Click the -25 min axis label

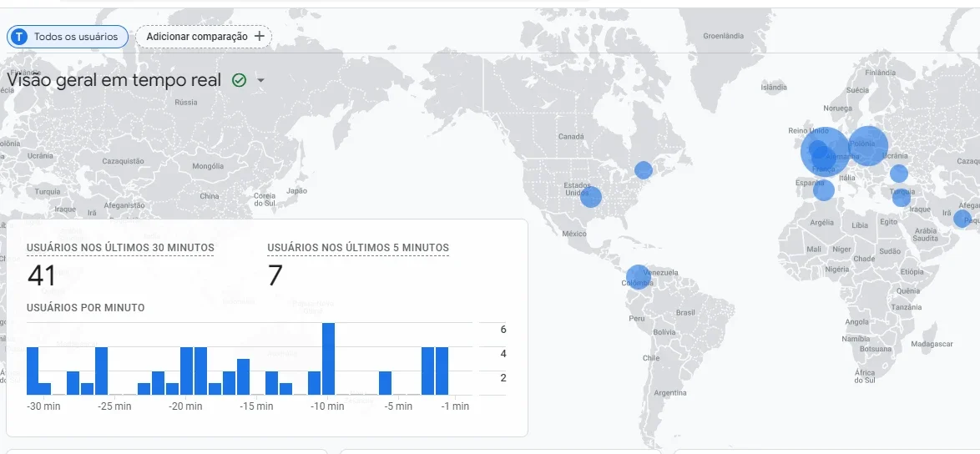(115, 406)
